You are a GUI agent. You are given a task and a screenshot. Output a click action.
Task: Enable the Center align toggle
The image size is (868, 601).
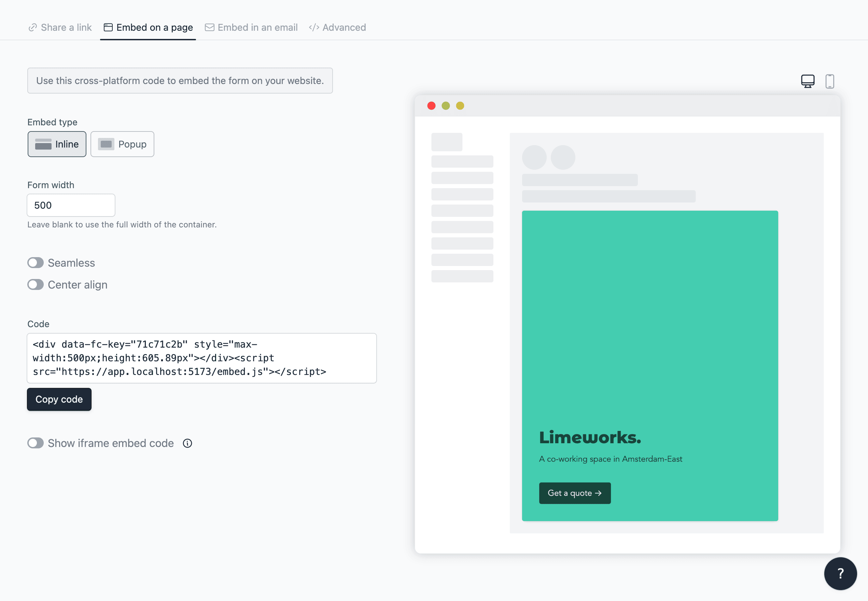[35, 284]
